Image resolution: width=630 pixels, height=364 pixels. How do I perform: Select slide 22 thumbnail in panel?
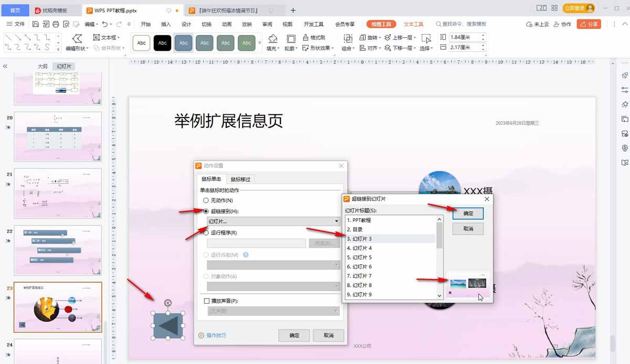tap(58, 250)
